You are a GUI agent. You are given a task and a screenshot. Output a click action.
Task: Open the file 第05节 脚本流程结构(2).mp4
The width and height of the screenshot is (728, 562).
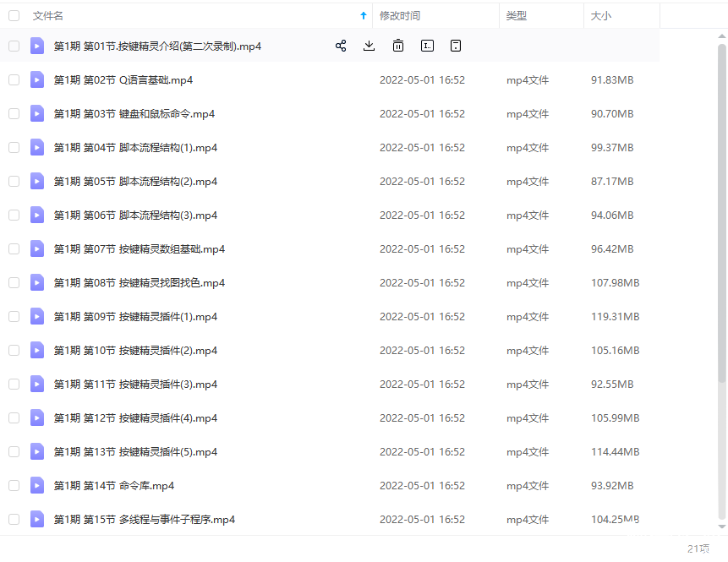(135, 182)
